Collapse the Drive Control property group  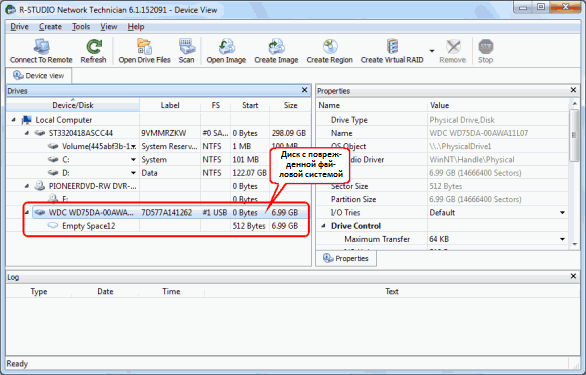click(324, 226)
